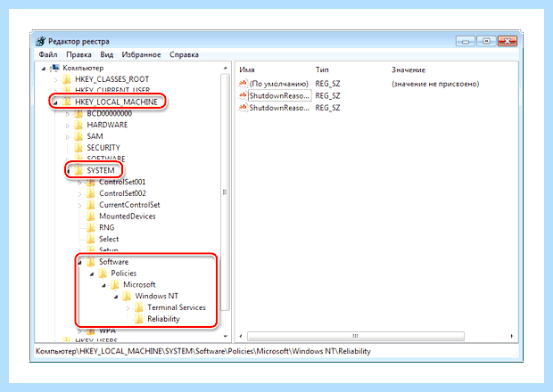Collapse the Microsoft key
Image resolution: width=553 pixels, height=392 pixels.
[103, 285]
